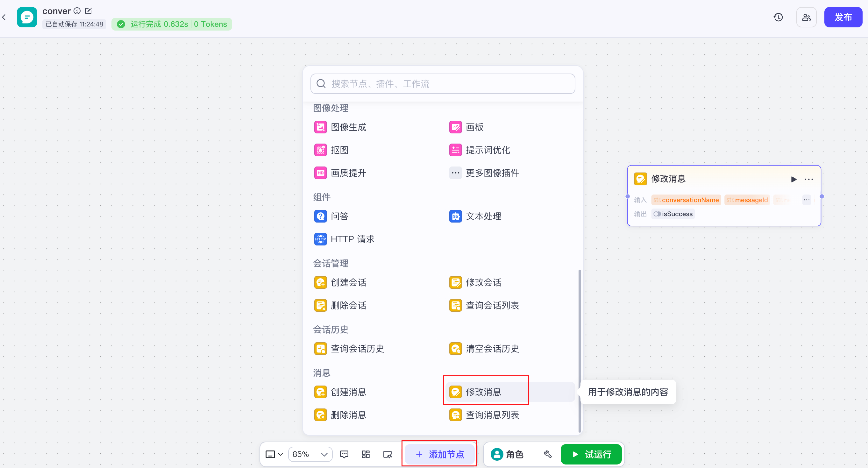Expand the 85% zoom dropdown
The width and height of the screenshot is (868, 468).
310,454
